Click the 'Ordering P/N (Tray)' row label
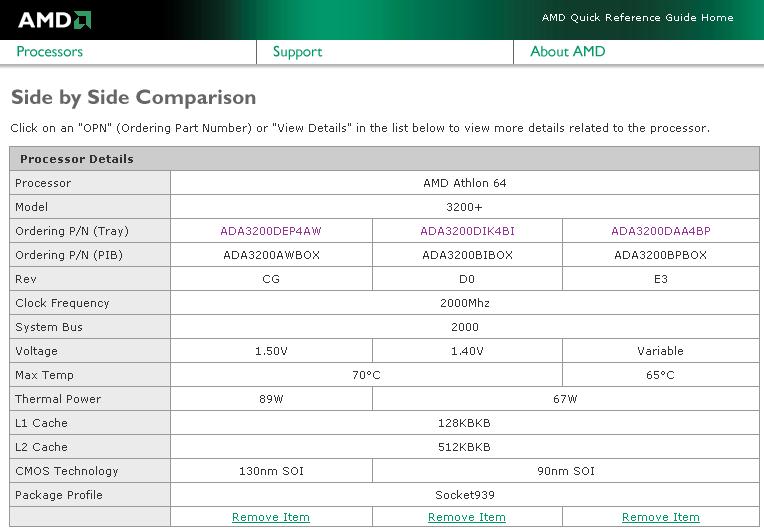Image resolution: width=764 pixels, height=529 pixels. [72, 231]
